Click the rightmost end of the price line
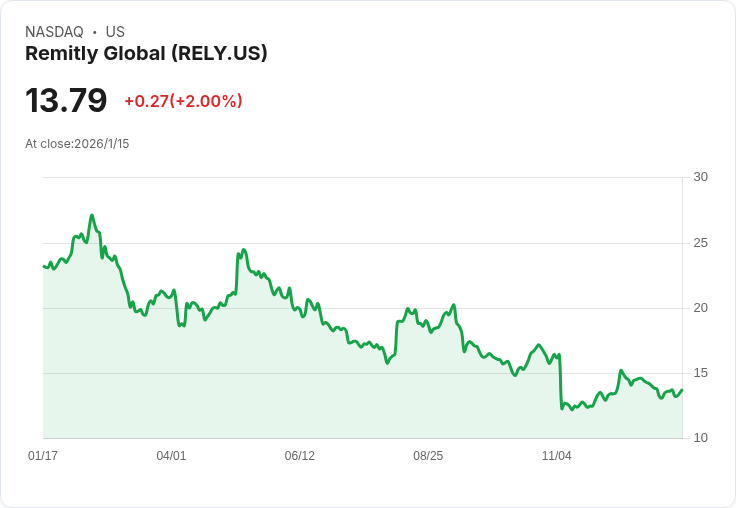 click(x=682, y=390)
